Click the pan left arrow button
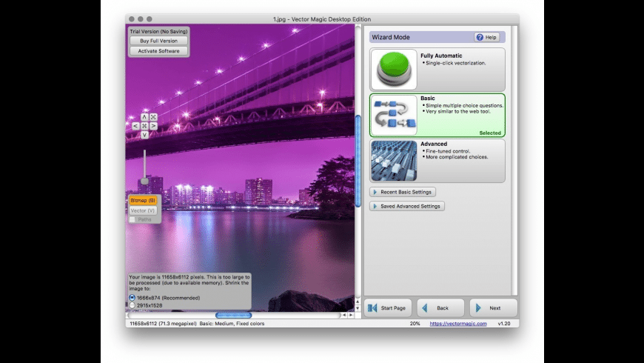Viewport: 644px width, 363px height. pyautogui.click(x=135, y=126)
